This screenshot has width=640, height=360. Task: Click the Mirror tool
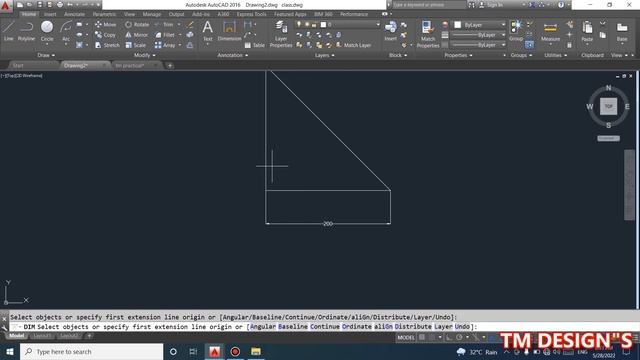coord(137,35)
